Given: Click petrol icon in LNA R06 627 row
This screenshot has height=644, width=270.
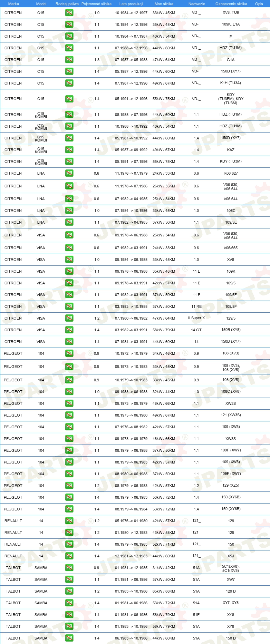Looking at the screenshot, I should (x=69, y=173).
